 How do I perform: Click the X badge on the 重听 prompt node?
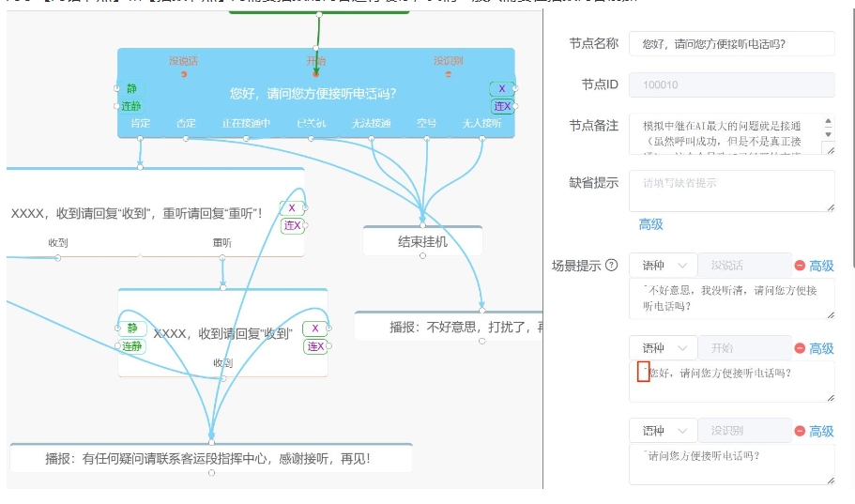pyautogui.click(x=292, y=207)
